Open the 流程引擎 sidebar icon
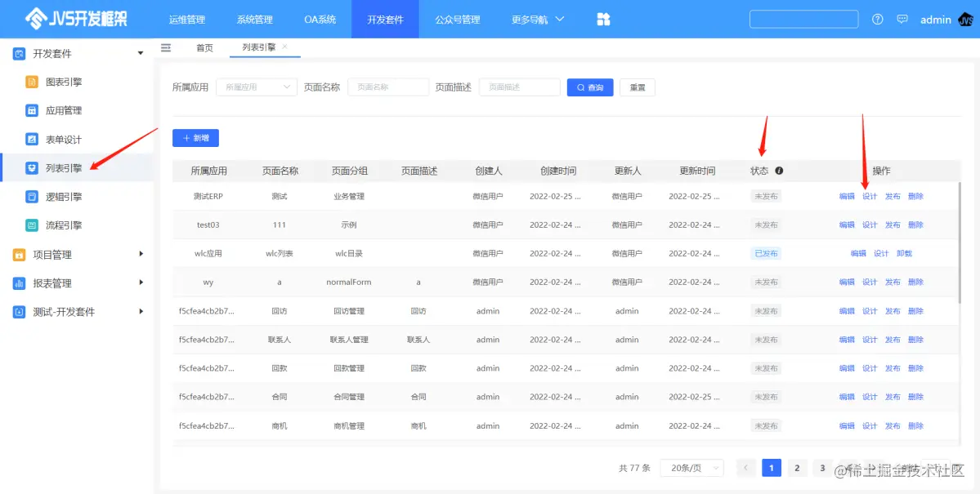980x494 pixels. click(32, 225)
